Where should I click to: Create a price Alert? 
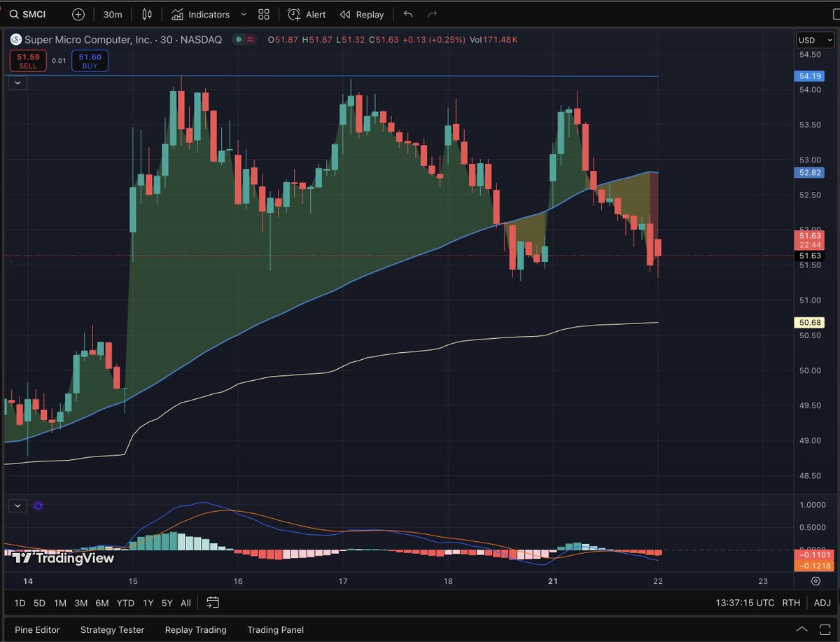pyautogui.click(x=307, y=14)
